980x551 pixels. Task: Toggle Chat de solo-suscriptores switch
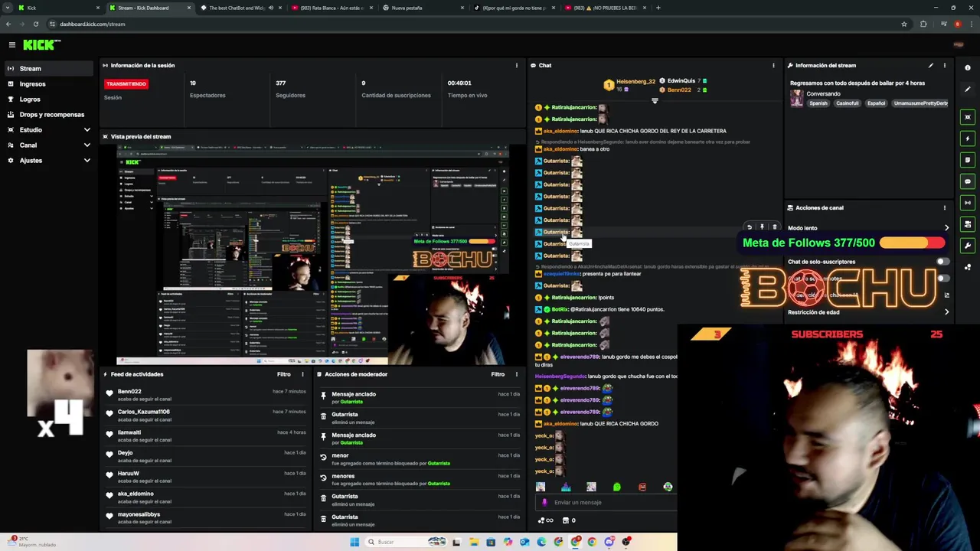pos(942,262)
